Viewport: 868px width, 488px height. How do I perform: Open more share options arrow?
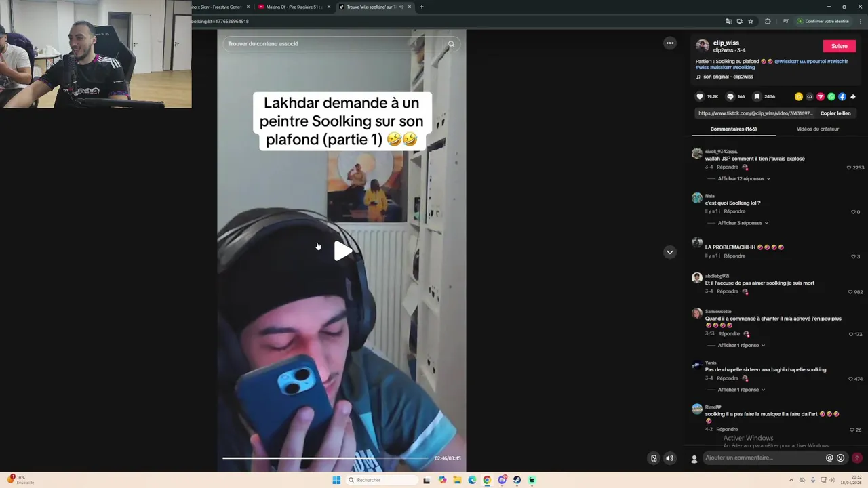click(853, 96)
